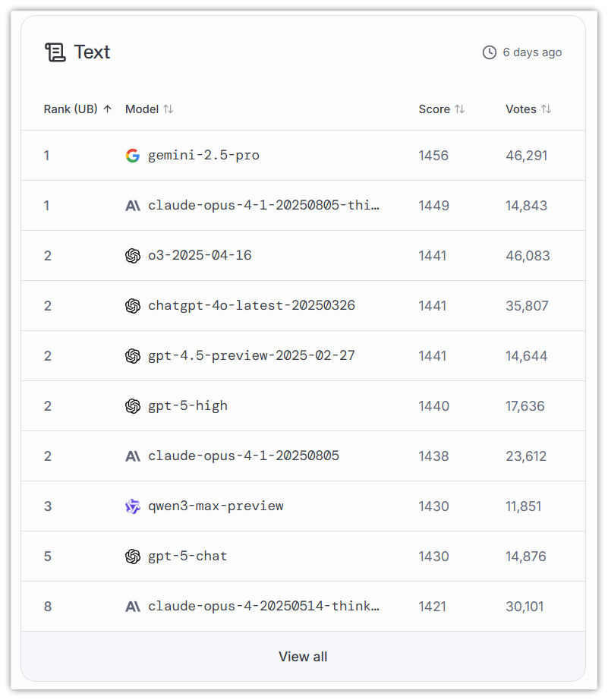Viewport: 608px width, 700px height.
Task: Open the gpt-5-chat model name
Action: (187, 557)
